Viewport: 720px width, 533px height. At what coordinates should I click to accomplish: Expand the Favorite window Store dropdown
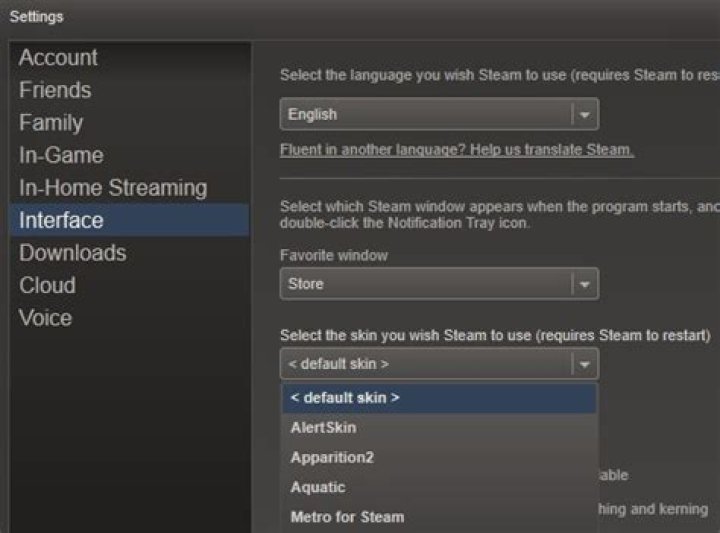(x=439, y=284)
